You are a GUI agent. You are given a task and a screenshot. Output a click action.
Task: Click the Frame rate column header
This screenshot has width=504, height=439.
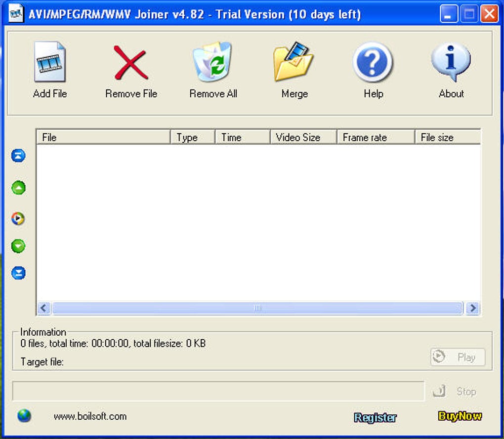[x=376, y=137]
